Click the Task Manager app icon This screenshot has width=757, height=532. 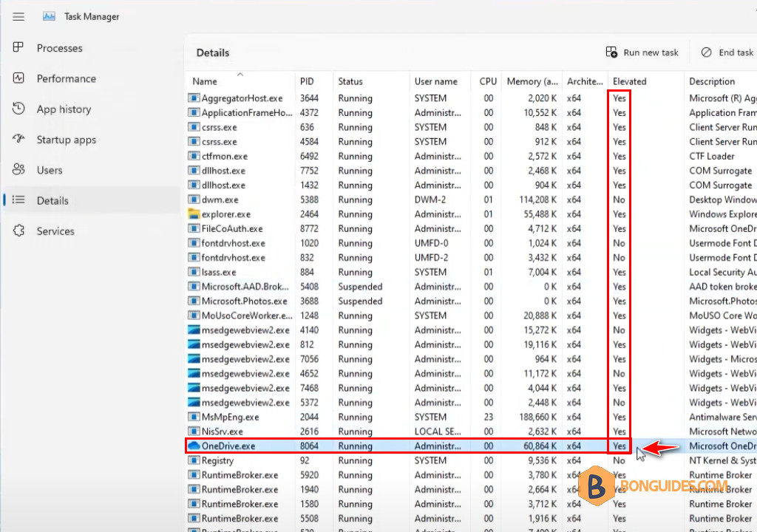tap(49, 16)
